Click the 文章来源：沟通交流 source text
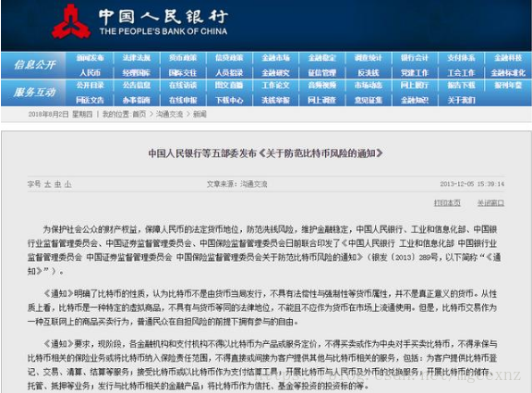 (236, 184)
